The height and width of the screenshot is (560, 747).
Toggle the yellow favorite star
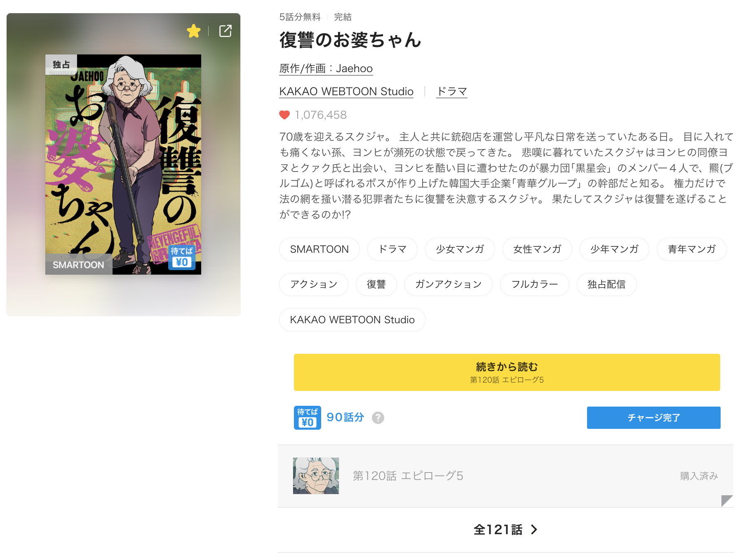tap(193, 31)
